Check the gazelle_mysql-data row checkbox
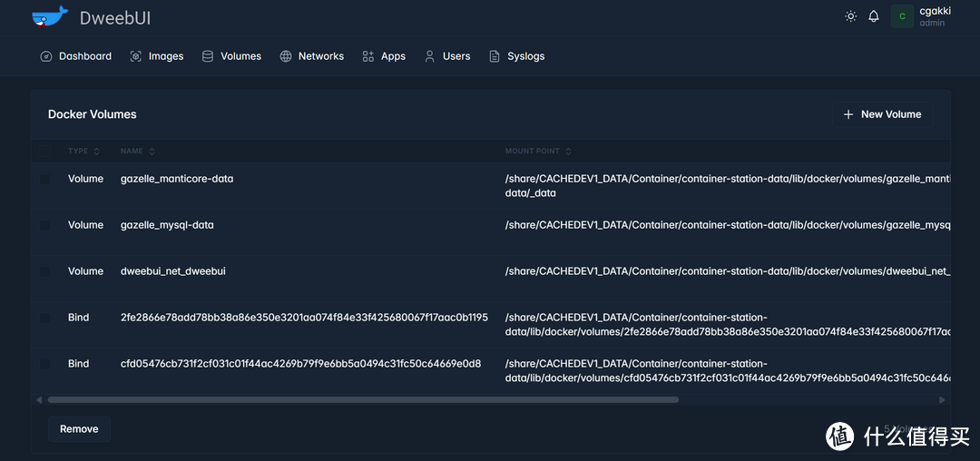Image resolution: width=980 pixels, height=461 pixels. pos(45,225)
